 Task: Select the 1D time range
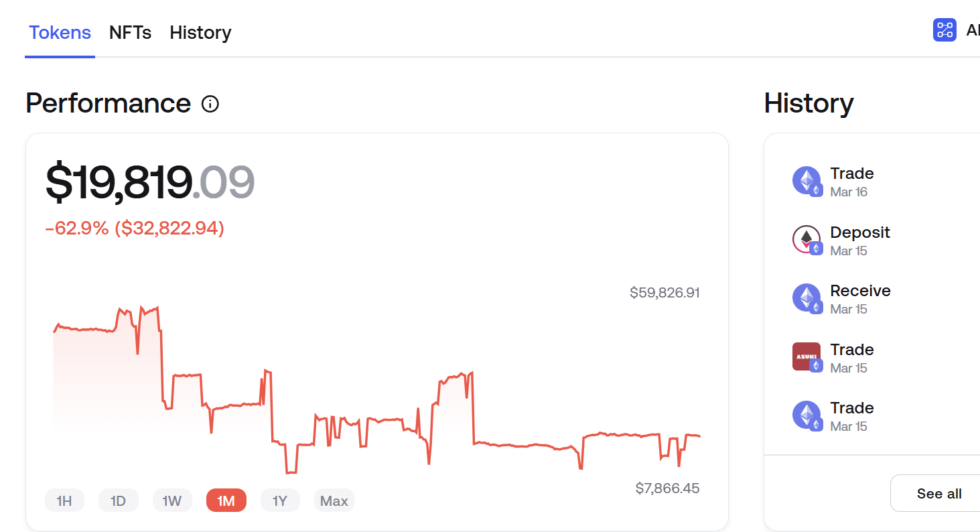pyautogui.click(x=118, y=501)
